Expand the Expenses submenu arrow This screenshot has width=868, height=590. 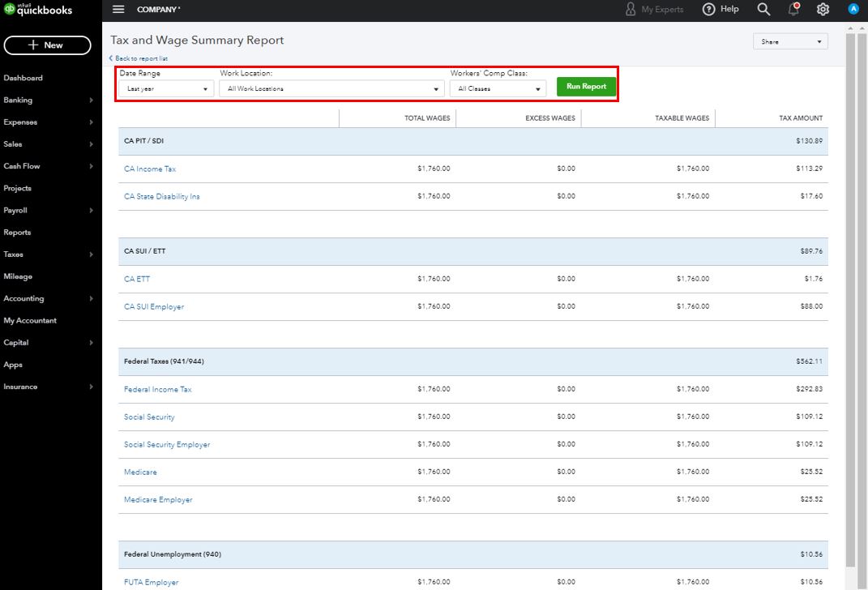tap(92, 122)
